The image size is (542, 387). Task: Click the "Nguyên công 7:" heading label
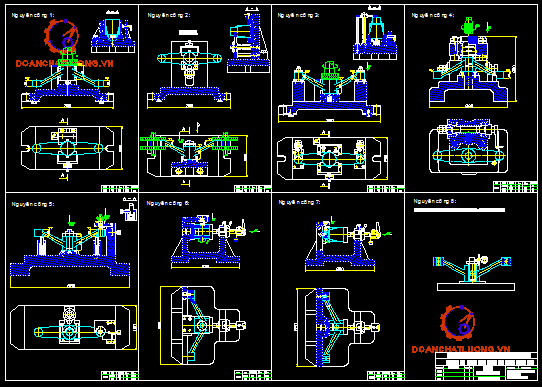(299, 202)
